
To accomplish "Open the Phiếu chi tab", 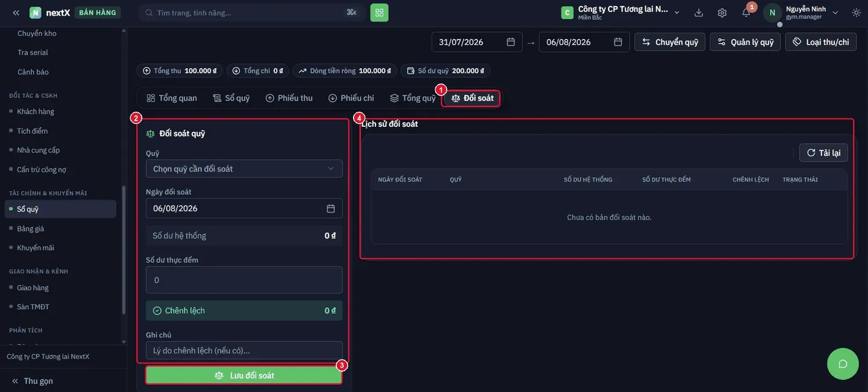I will pyautogui.click(x=351, y=98).
